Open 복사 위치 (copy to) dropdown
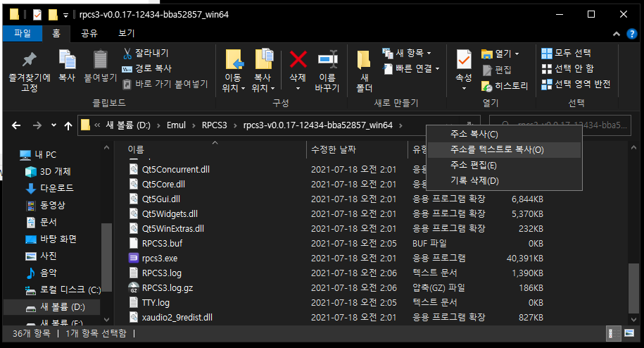The image size is (644, 348). point(263,70)
